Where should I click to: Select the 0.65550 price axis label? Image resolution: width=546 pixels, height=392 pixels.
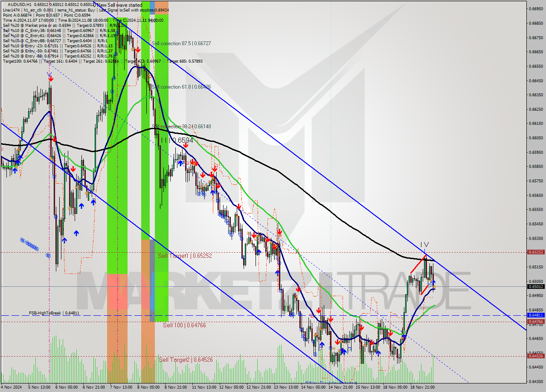pos(536,210)
